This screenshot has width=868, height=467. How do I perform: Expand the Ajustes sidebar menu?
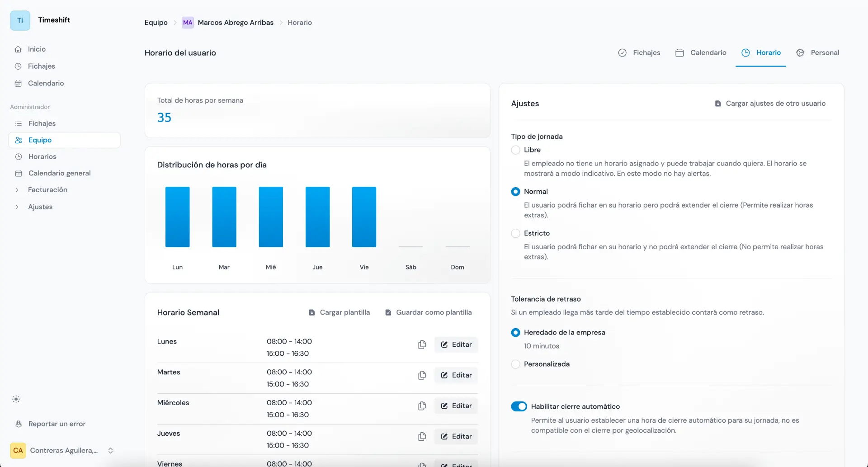point(40,207)
